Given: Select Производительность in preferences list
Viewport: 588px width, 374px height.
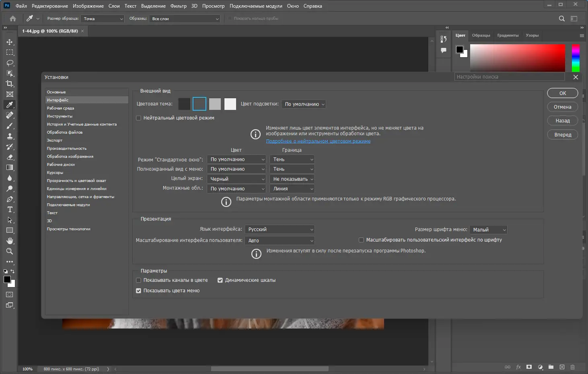Looking at the screenshot, I should 67,149.
